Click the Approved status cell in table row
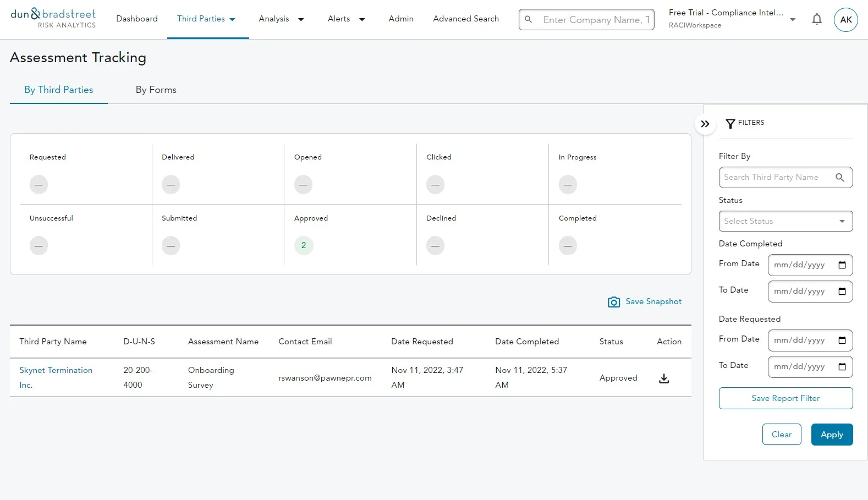 point(618,378)
